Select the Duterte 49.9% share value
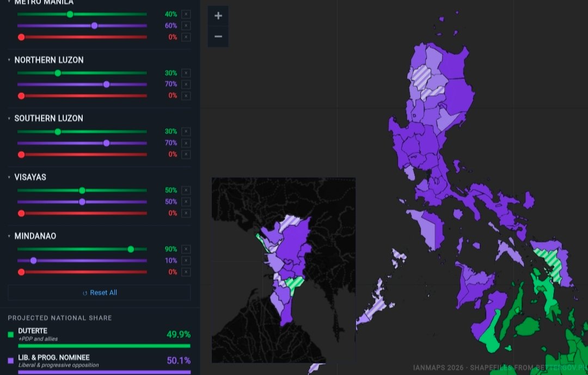This screenshot has height=375, width=588. click(179, 335)
